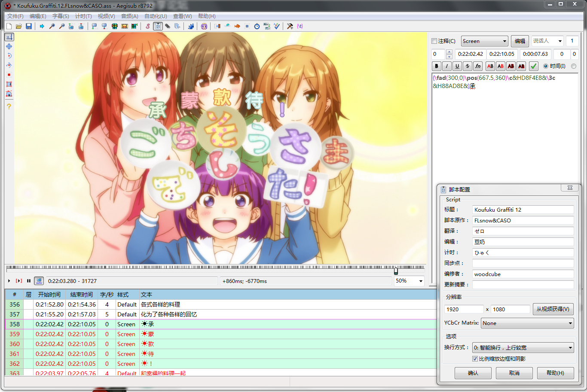This screenshot has width=587, height=392.
Task: Click the yellow question mark help tool
Action: tap(9, 106)
